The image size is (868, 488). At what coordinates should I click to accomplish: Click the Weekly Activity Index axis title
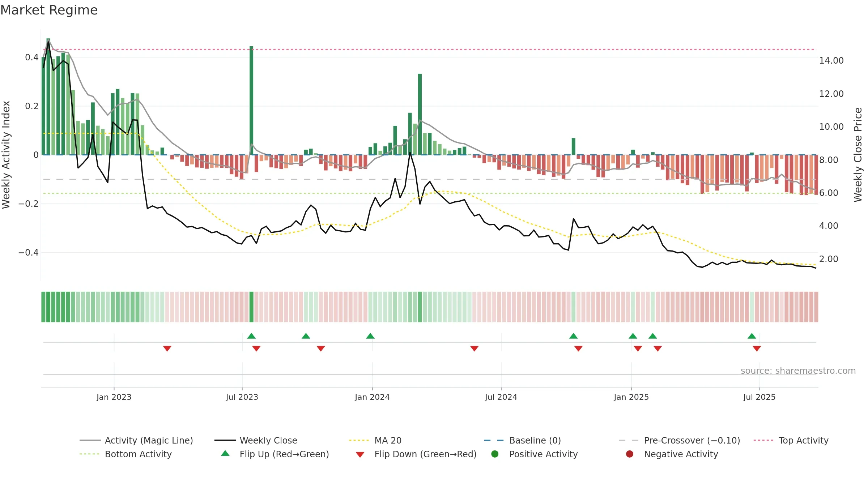[6, 155]
